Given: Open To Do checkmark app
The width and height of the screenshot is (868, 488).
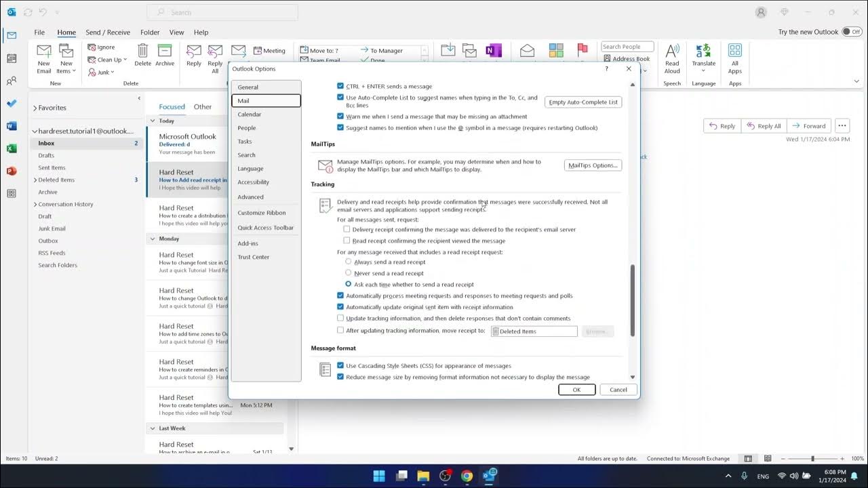Looking at the screenshot, I should coord(12,104).
